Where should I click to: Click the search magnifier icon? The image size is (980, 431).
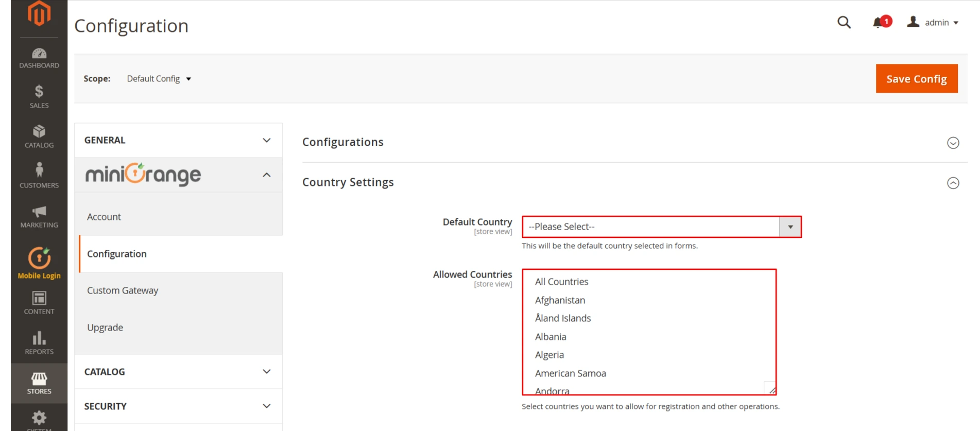click(844, 22)
